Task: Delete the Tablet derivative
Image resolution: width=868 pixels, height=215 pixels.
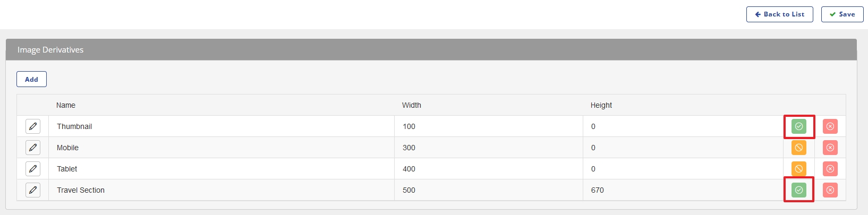Action: tap(830, 169)
